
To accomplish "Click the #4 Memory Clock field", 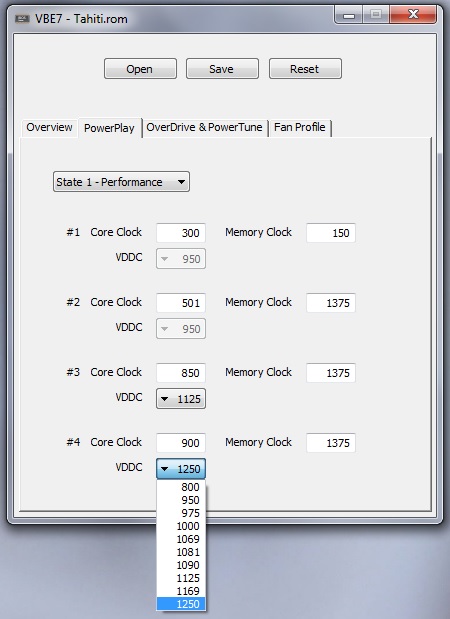I will [x=331, y=443].
